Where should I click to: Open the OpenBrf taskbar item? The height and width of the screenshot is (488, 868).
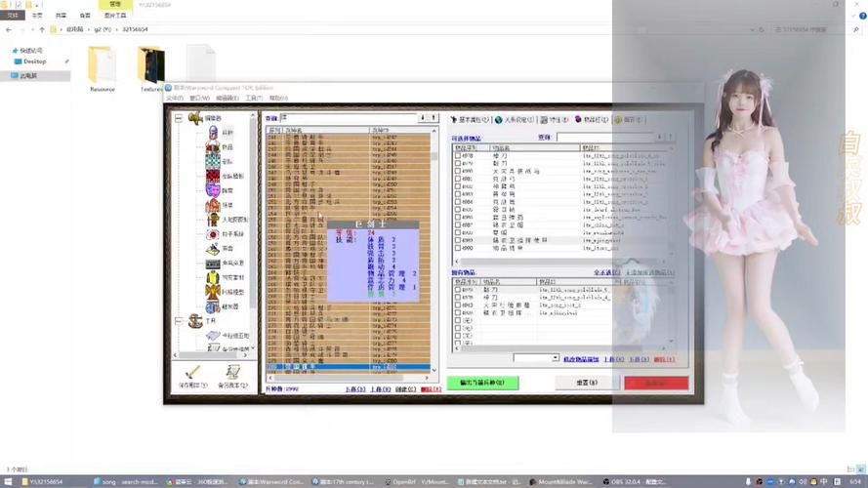[x=415, y=482]
